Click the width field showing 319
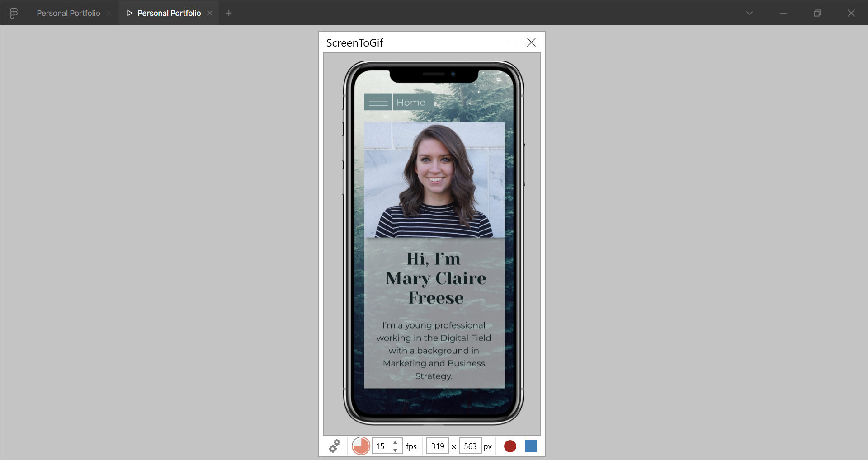This screenshot has width=868, height=460. click(438, 446)
